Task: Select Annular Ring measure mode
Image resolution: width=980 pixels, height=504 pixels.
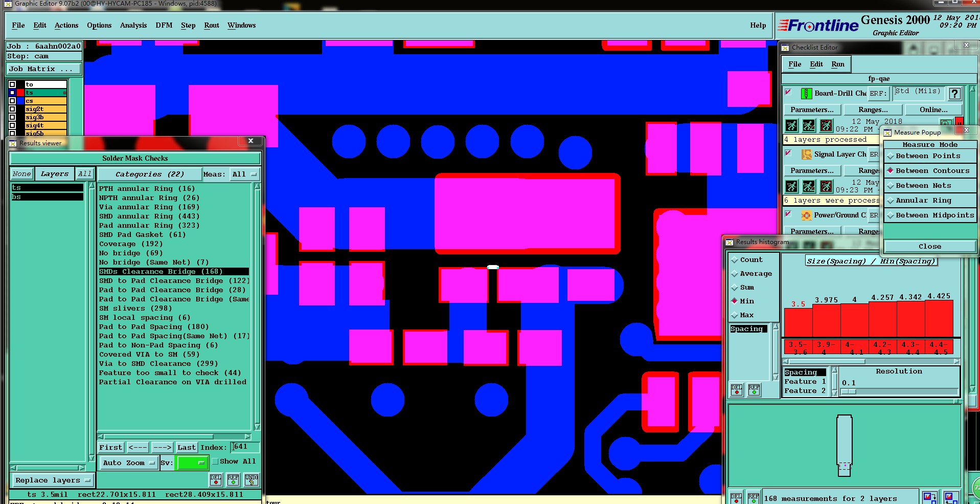Action: click(x=930, y=201)
